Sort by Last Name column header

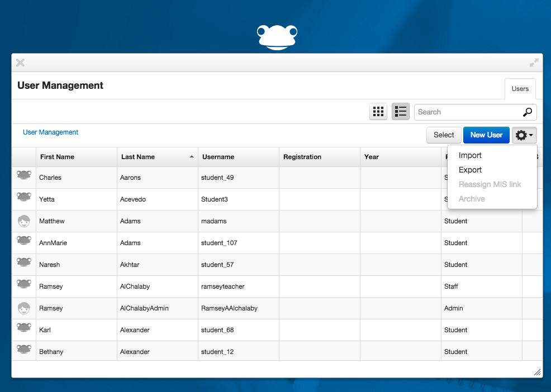point(158,157)
